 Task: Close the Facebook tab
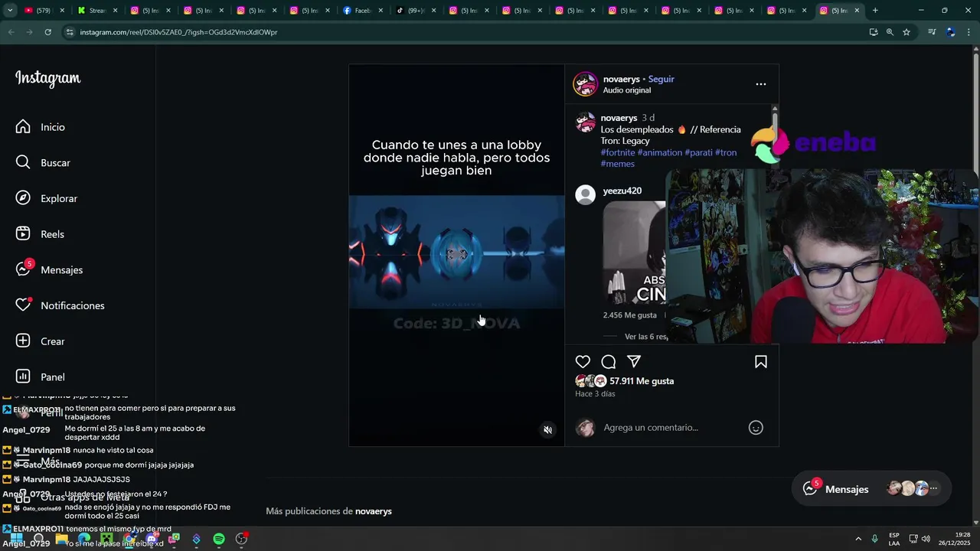[x=381, y=11]
